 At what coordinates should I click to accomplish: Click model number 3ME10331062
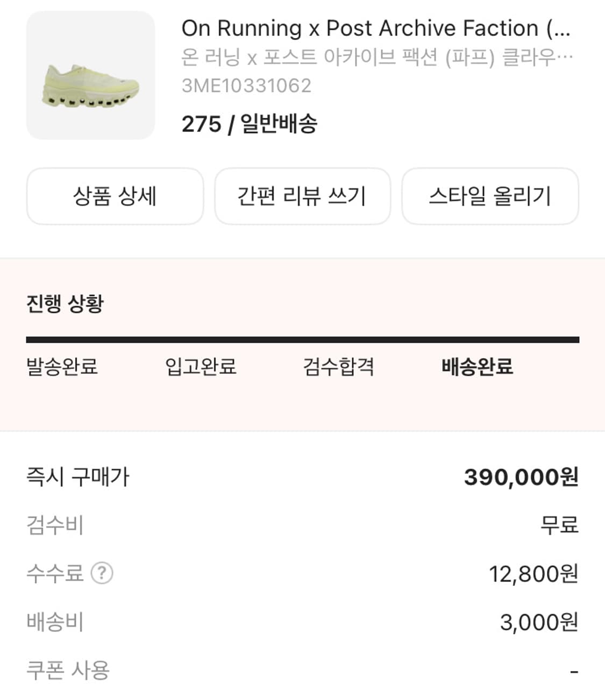click(x=246, y=86)
